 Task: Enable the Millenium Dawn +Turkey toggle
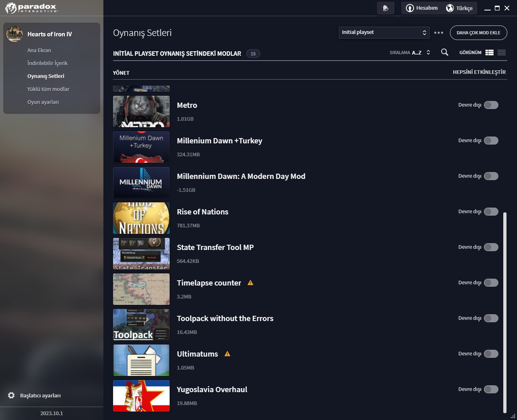[x=491, y=141]
